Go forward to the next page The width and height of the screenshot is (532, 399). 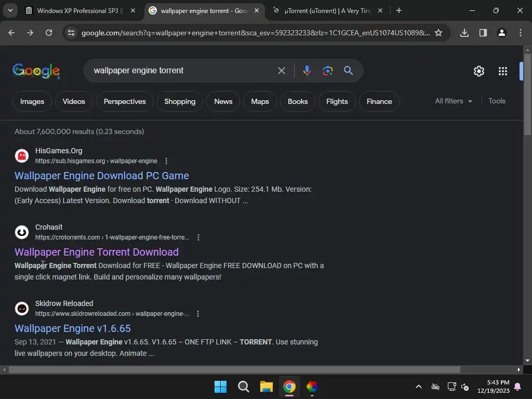(30, 33)
